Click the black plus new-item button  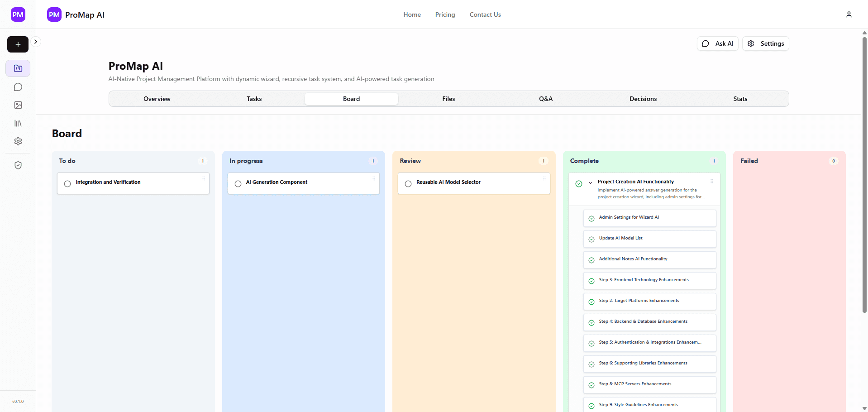click(18, 44)
